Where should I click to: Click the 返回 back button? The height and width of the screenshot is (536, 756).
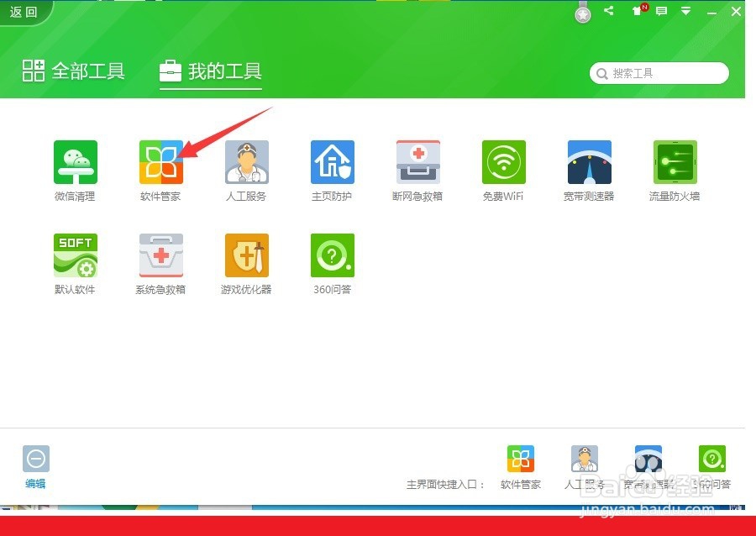pos(23,13)
